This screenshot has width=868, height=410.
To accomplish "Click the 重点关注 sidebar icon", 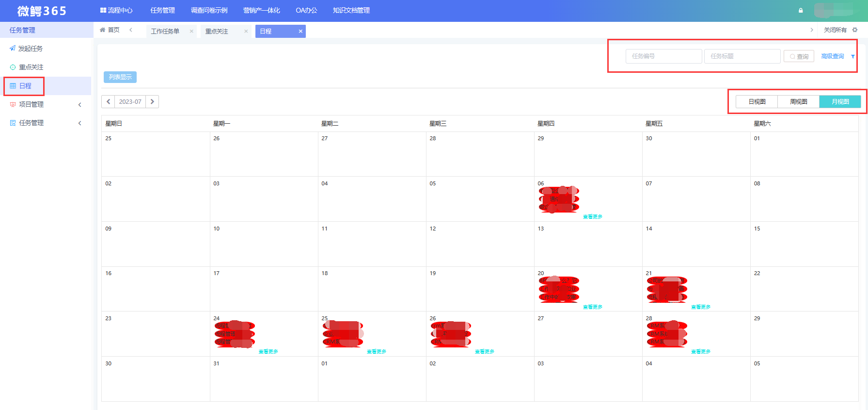I will point(13,67).
